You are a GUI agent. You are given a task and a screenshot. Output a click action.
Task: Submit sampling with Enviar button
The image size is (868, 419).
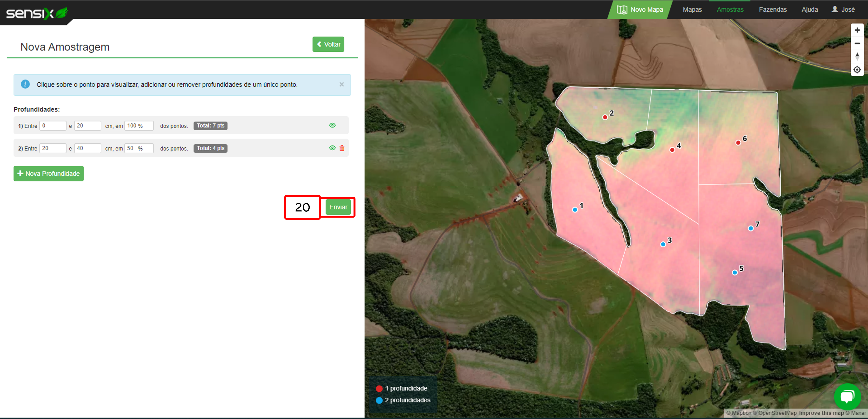tap(338, 207)
